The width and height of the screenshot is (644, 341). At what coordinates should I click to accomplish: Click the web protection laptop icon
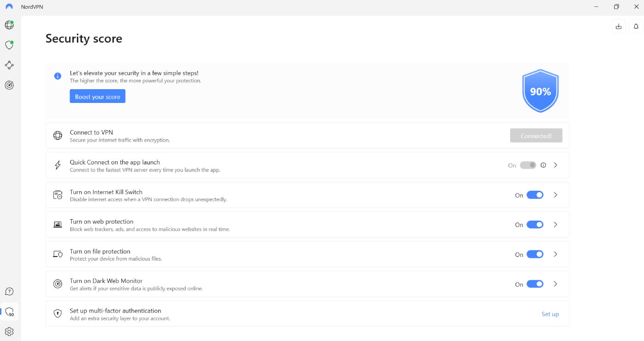coord(57,225)
